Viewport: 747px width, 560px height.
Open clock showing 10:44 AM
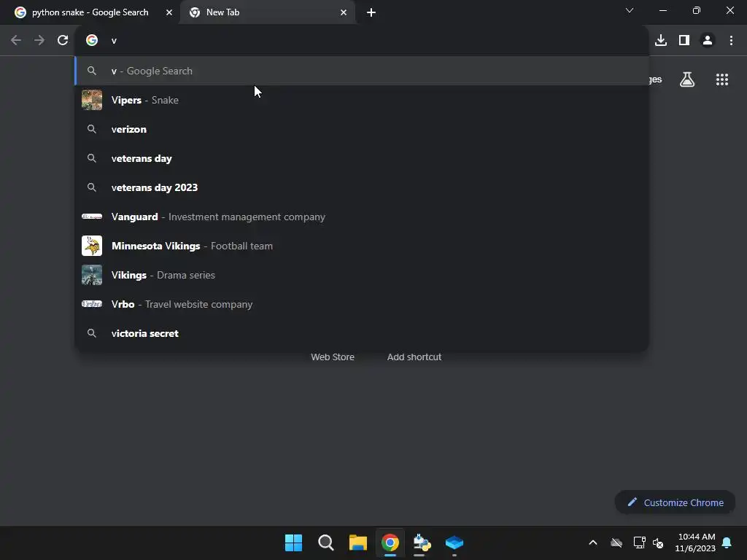click(x=695, y=542)
